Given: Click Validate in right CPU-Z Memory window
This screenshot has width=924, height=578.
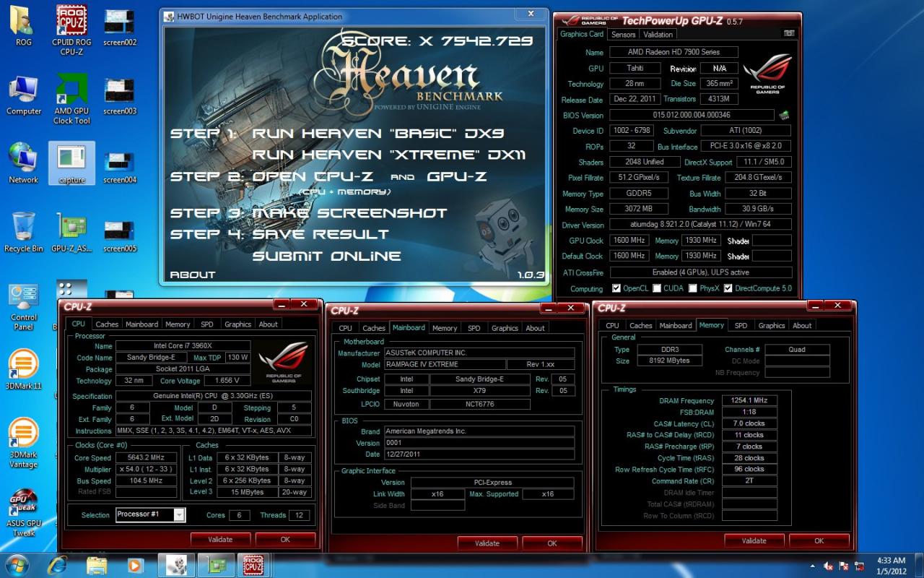Looking at the screenshot, I should pos(754,540).
